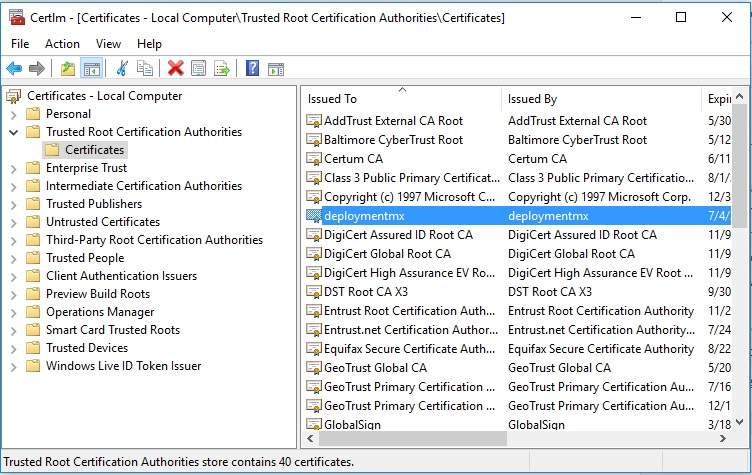Expand the Enterprise Trust tree node
The image size is (752, 475).
[x=14, y=168]
